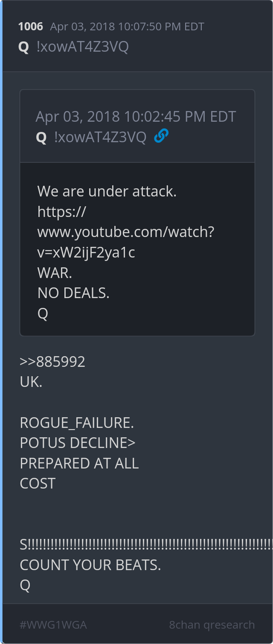Click the "WAR." line in quoted post
Screen dimensions: 273x644
[x=55, y=272]
